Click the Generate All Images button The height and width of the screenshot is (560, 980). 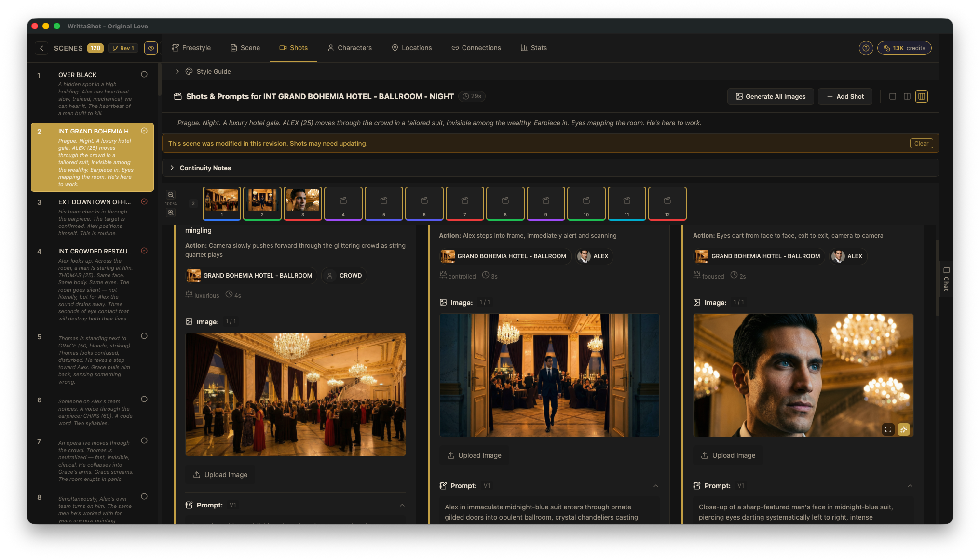click(770, 96)
